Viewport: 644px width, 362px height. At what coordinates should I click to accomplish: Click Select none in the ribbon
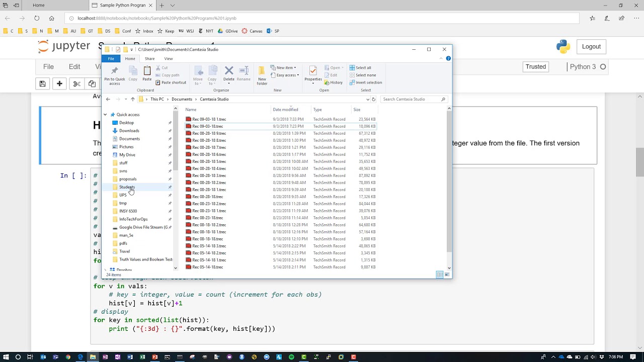(363, 75)
